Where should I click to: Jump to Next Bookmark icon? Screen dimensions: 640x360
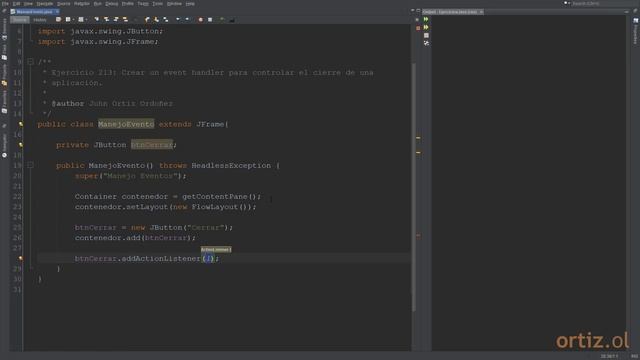point(156,19)
